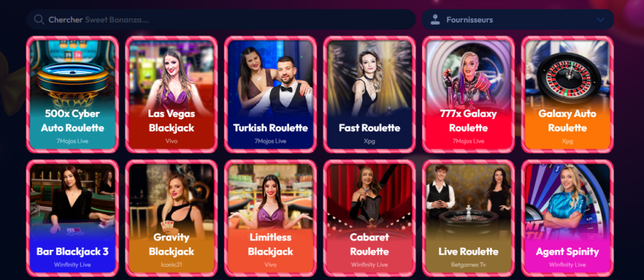Launch Las Vegas Blackjack by Vivo
This screenshot has width=644, height=280.
pos(171,94)
